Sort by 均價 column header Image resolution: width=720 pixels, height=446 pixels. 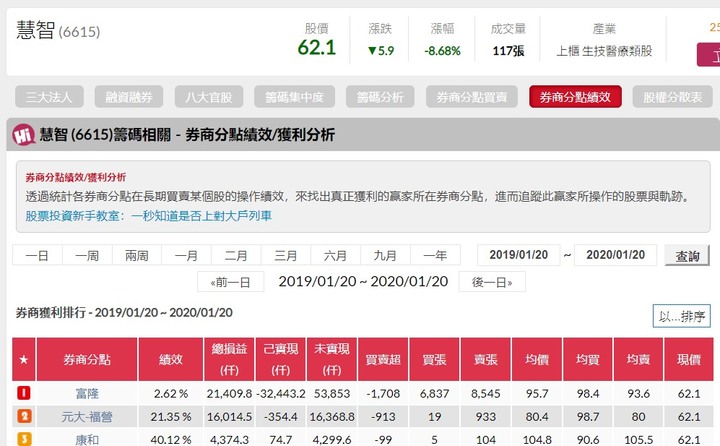[x=537, y=360]
